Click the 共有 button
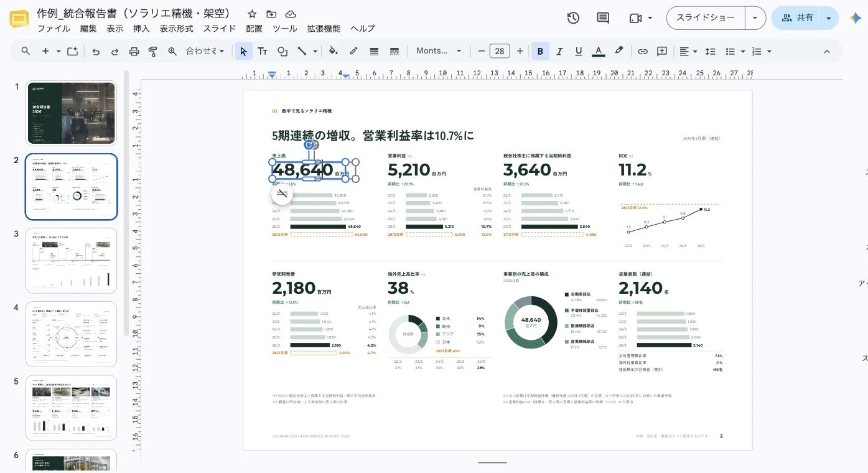This screenshot has height=473, width=868. [796, 18]
